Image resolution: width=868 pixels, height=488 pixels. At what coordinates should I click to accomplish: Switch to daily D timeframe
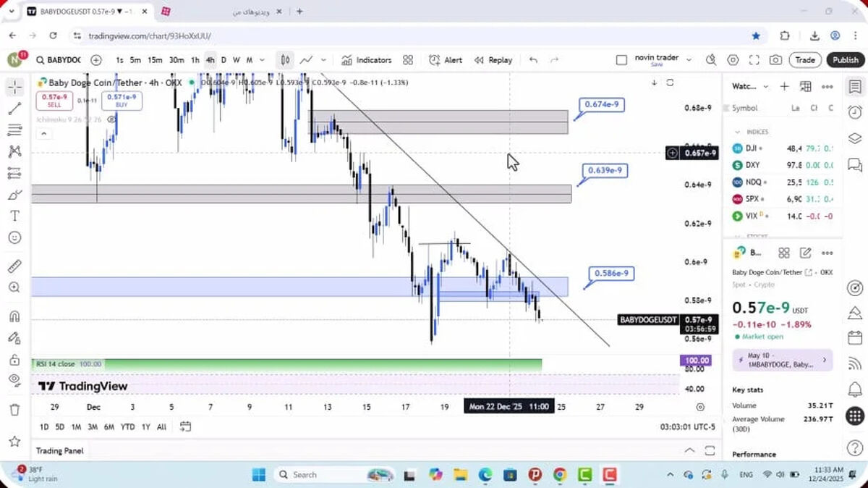[224, 60]
